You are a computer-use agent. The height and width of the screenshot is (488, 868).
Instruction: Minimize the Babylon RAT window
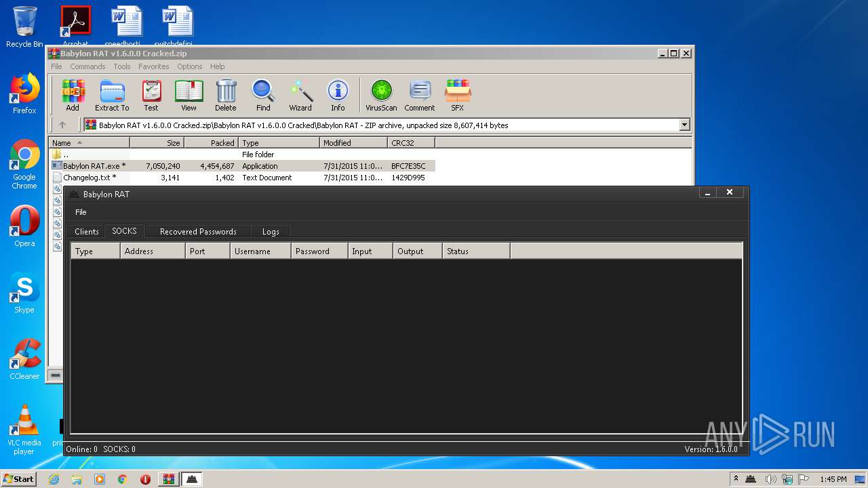pyautogui.click(x=708, y=193)
